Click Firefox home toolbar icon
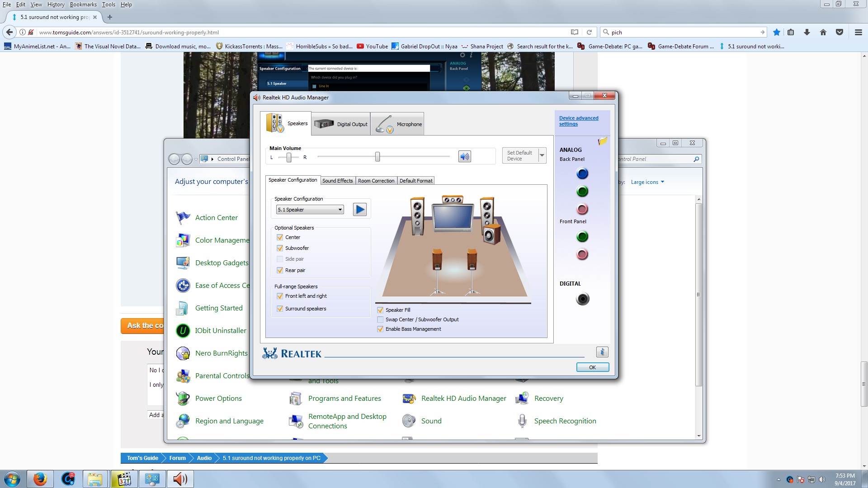The image size is (868, 488). pyautogui.click(x=823, y=32)
